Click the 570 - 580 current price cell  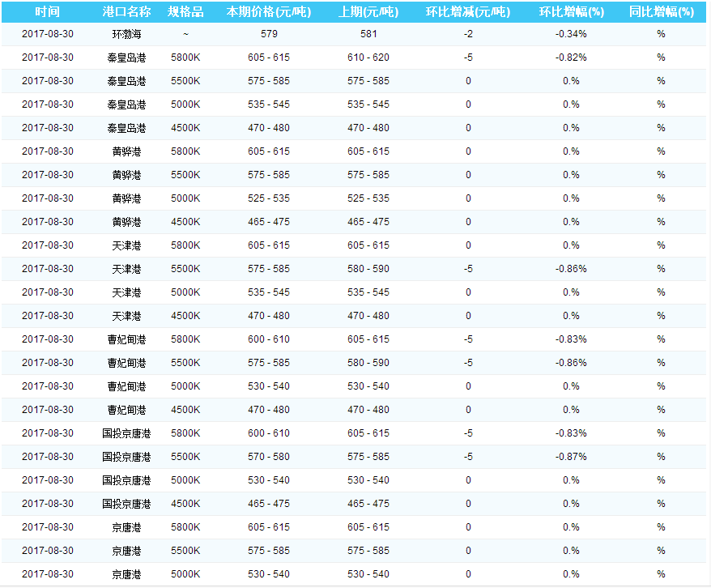[x=268, y=457]
